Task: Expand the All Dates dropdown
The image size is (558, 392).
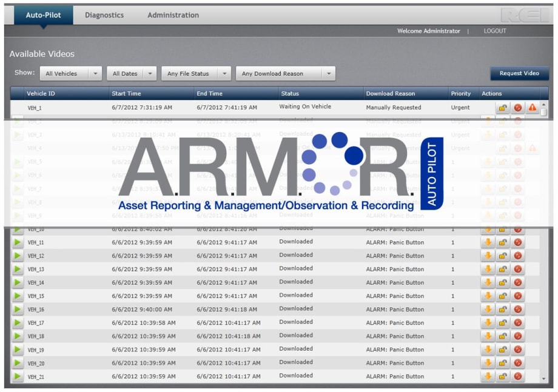Action: [x=132, y=74]
